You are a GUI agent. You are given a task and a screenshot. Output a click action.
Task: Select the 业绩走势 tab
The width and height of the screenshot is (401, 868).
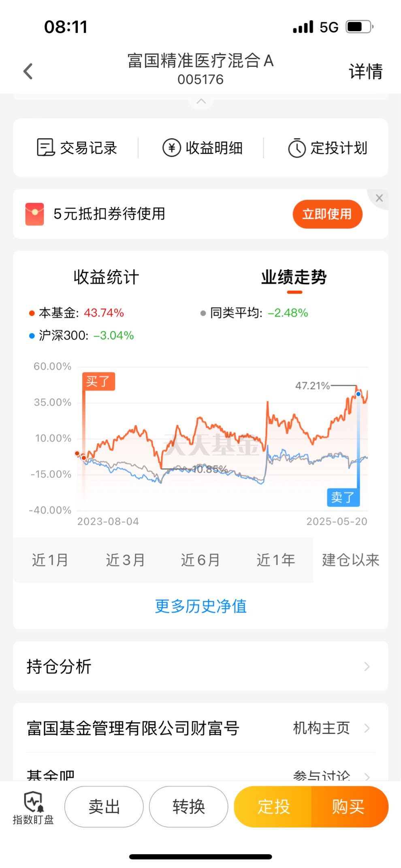pyautogui.click(x=294, y=277)
